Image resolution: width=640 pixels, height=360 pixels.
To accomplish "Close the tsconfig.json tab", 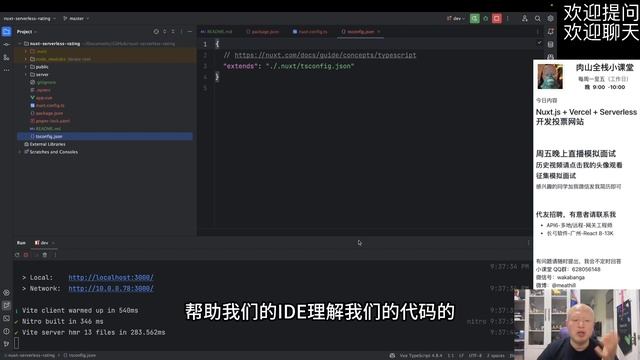I will (x=379, y=31).
